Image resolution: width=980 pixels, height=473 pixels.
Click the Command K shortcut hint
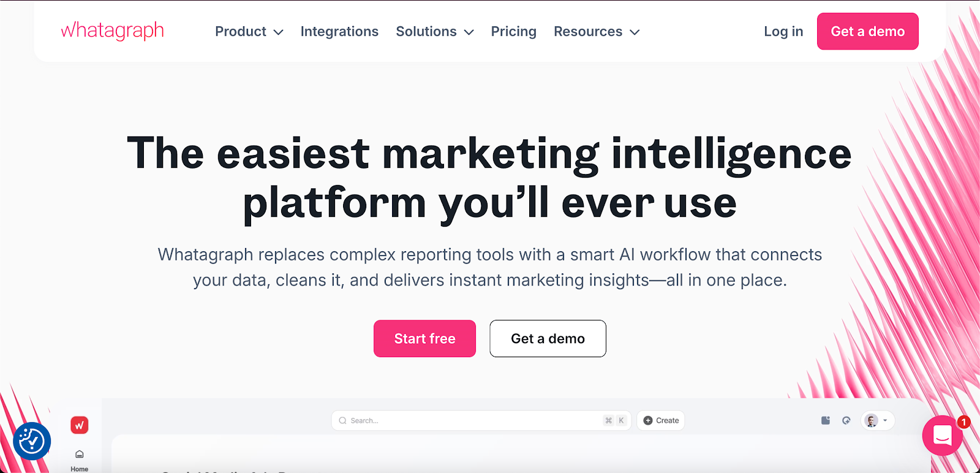(x=614, y=420)
